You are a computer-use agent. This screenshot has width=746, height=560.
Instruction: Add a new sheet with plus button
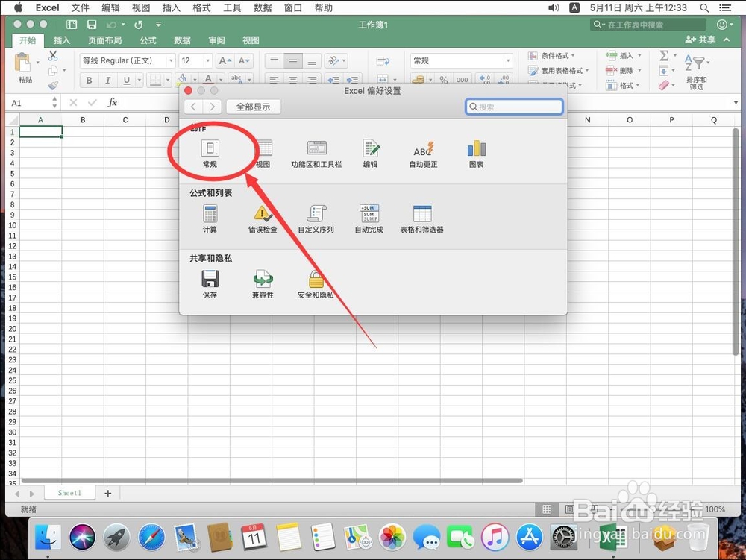(x=108, y=494)
